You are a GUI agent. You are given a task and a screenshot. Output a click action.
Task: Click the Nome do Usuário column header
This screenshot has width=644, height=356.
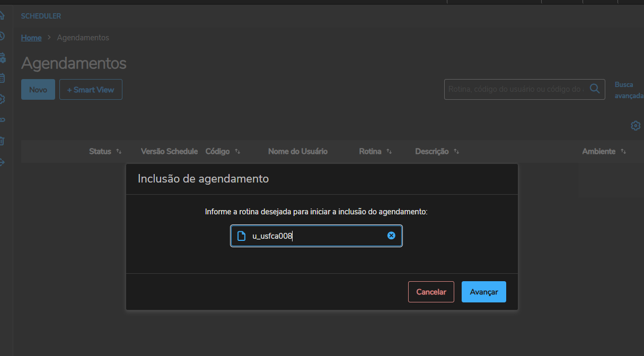(x=298, y=152)
